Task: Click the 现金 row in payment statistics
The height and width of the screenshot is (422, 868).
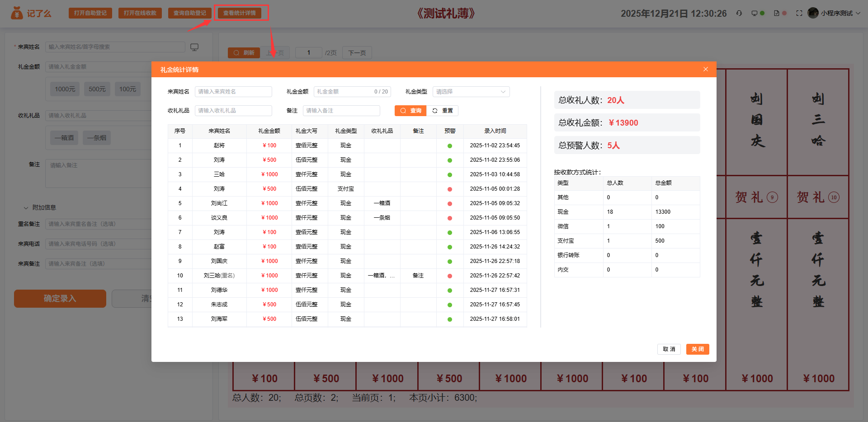Action: [627, 212]
